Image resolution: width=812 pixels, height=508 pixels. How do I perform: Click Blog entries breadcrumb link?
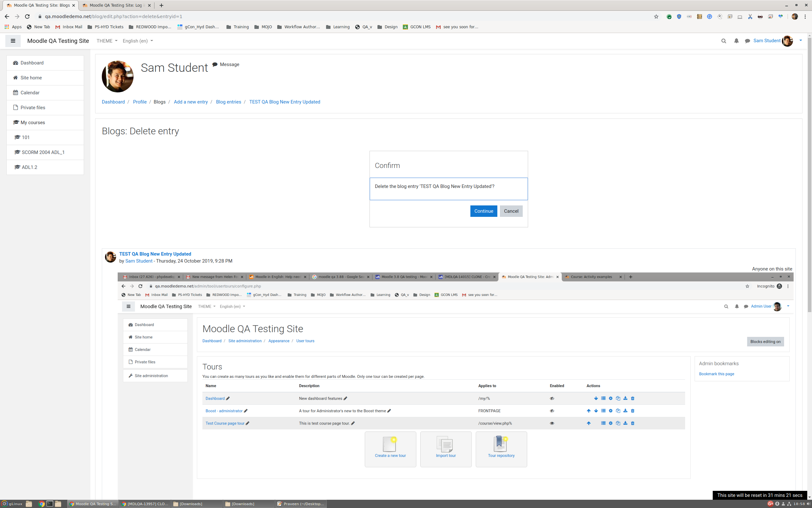228,102
